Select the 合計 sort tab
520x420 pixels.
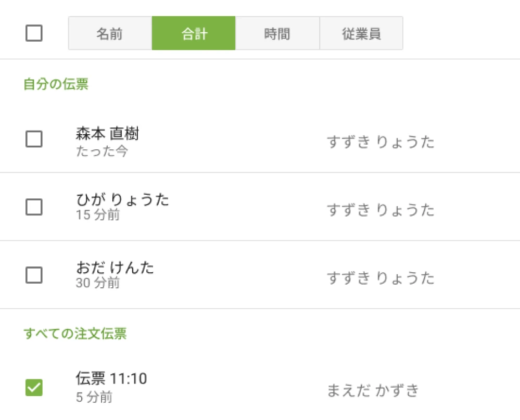coord(193,33)
